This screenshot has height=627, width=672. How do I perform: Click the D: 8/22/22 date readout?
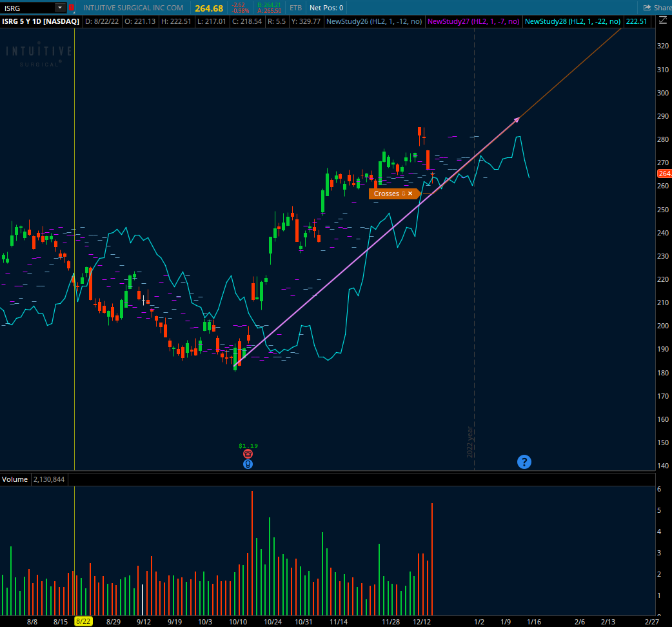(101, 21)
